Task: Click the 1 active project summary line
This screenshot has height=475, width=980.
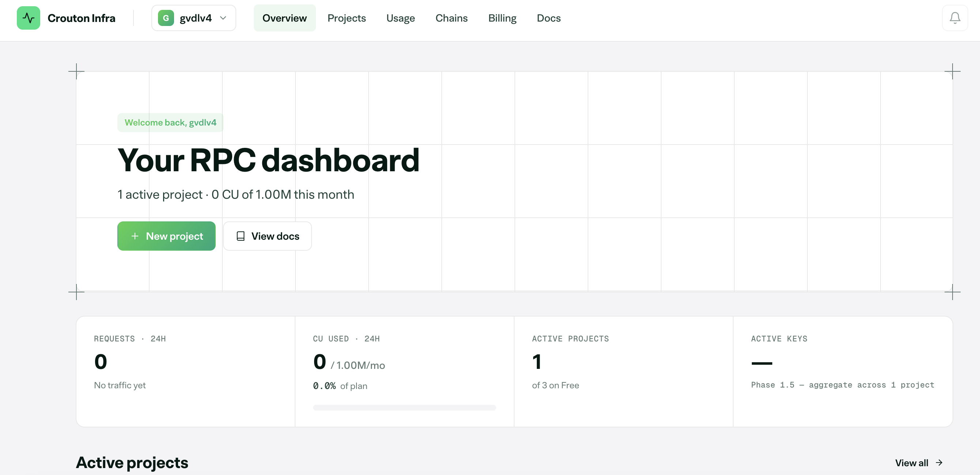Action: tap(236, 194)
